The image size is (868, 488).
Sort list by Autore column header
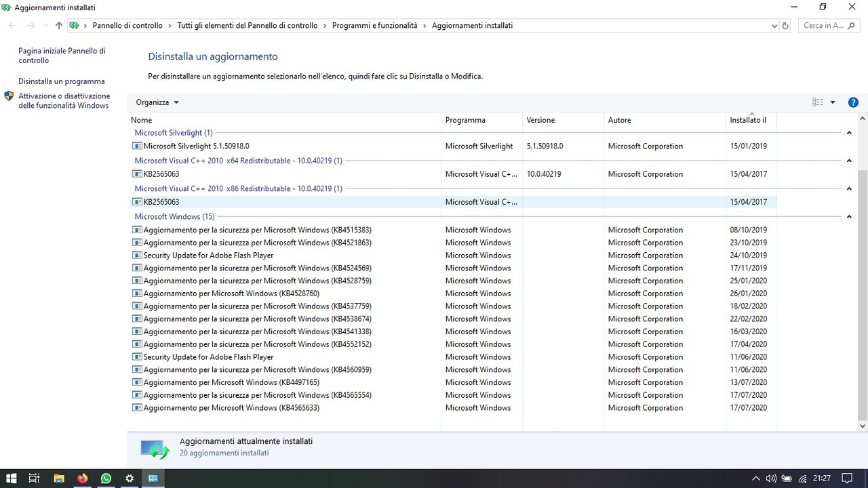665,120
